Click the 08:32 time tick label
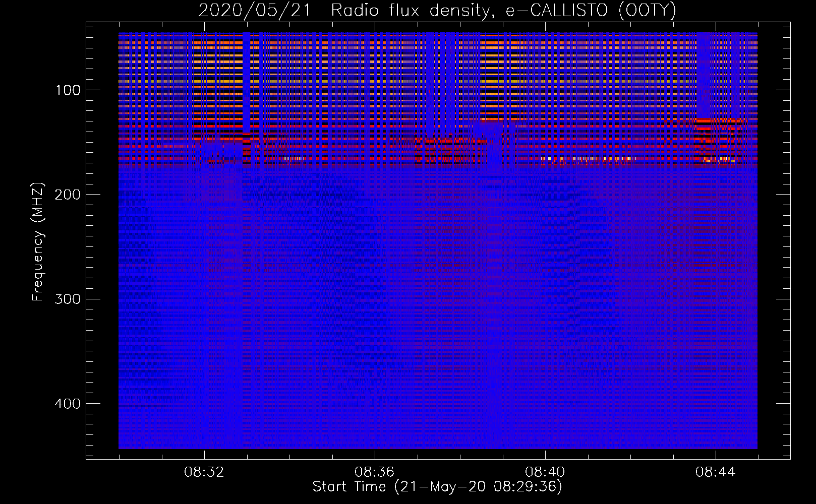This screenshot has width=816, height=504. pos(204,472)
